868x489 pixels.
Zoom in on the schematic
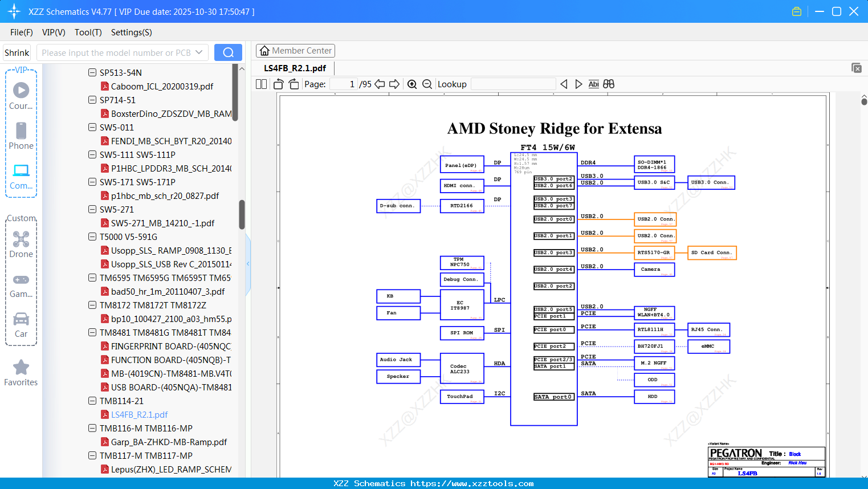[412, 84]
